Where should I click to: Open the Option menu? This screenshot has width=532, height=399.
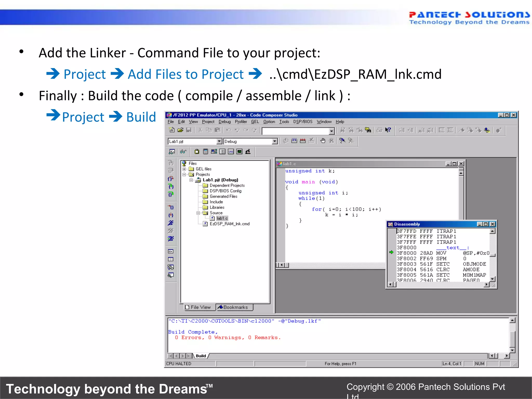269,122
